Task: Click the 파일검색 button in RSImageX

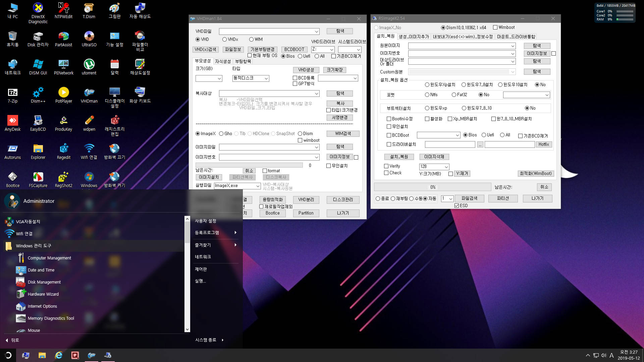Action: coord(469,198)
